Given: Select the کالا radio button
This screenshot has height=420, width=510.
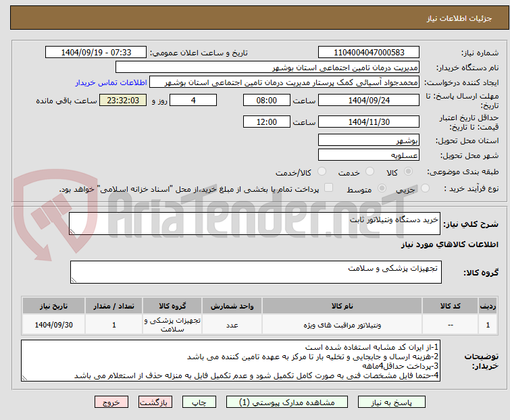Looking at the screenshot, I should (408, 172).
